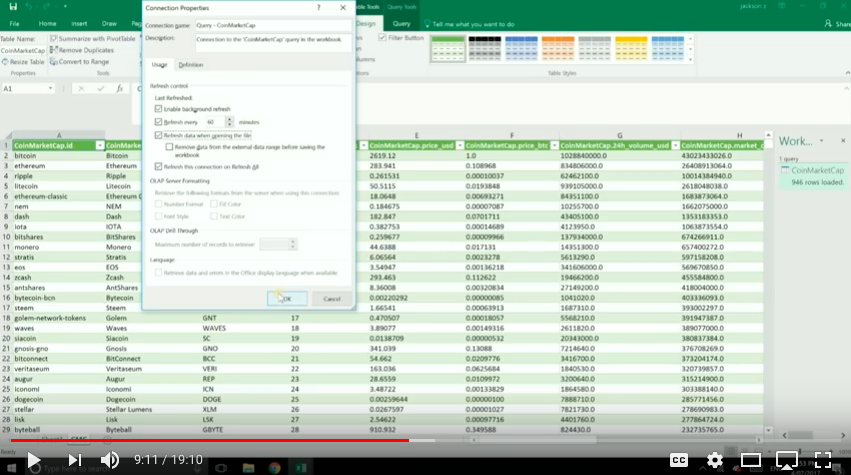Expand the Table Styles gallery
851x475 pixels.
[690, 59]
